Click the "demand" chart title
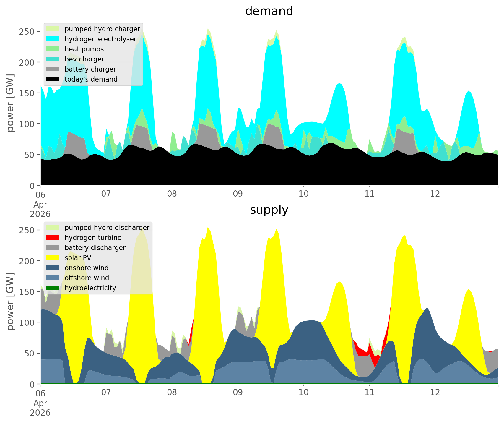Screen dimensions: 504x423 point(269,11)
